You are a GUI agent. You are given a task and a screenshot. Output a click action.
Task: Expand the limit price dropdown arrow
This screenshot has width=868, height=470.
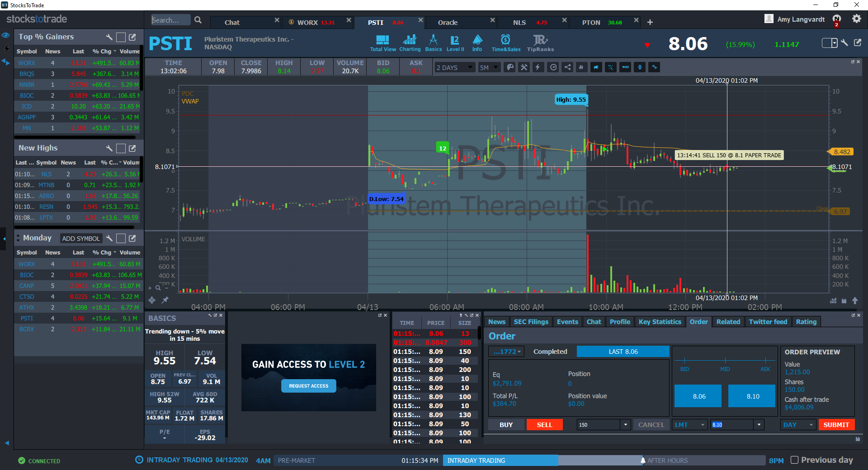point(759,425)
